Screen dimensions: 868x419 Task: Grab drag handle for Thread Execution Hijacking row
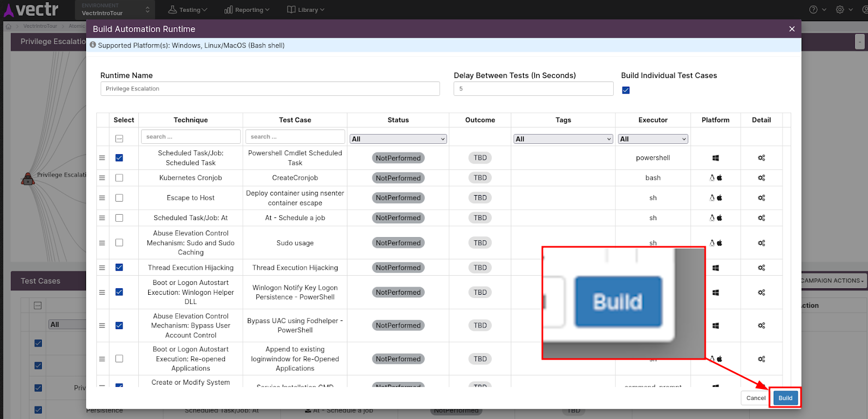tap(102, 268)
